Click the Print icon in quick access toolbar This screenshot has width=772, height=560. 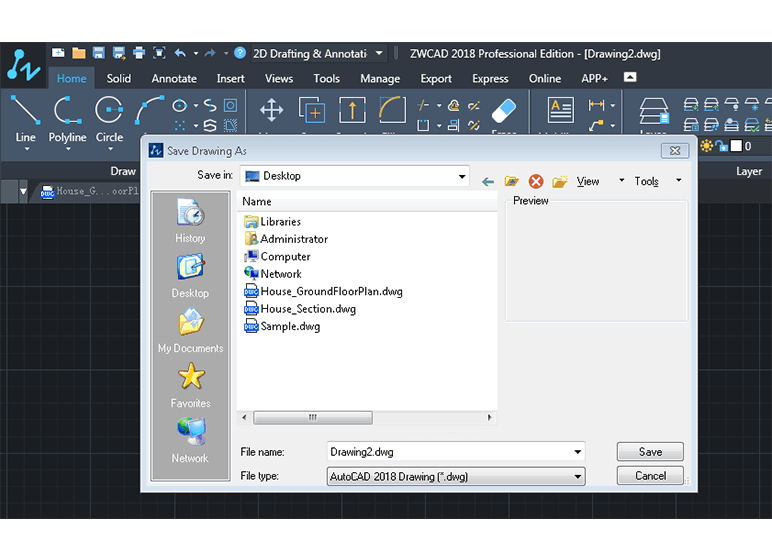pos(139,53)
